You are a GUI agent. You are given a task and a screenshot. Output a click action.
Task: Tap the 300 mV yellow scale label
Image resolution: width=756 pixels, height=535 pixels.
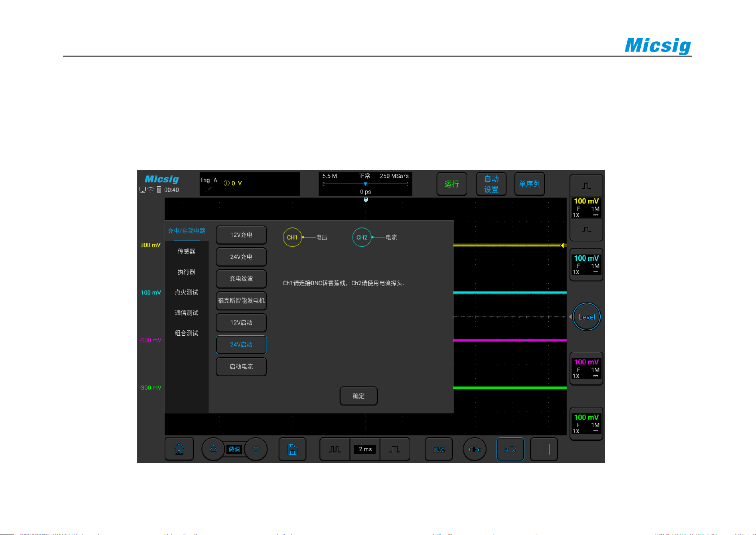150,245
